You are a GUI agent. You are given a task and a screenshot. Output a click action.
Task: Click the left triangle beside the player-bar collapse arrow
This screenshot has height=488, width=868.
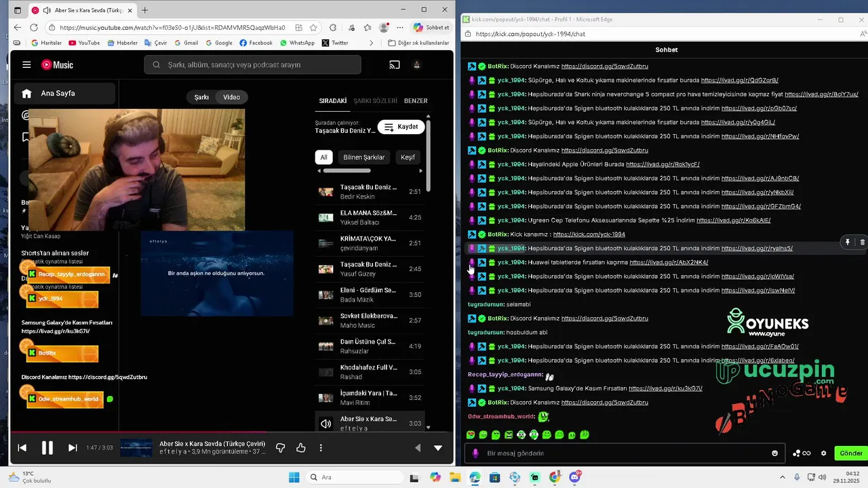pos(418,448)
